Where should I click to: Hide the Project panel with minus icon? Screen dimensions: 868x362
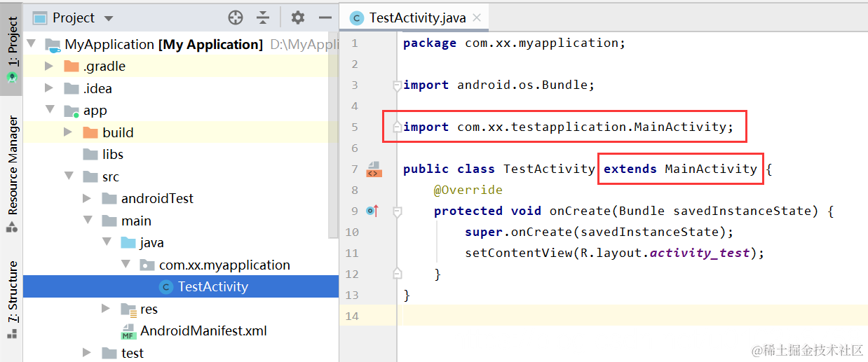coord(325,18)
